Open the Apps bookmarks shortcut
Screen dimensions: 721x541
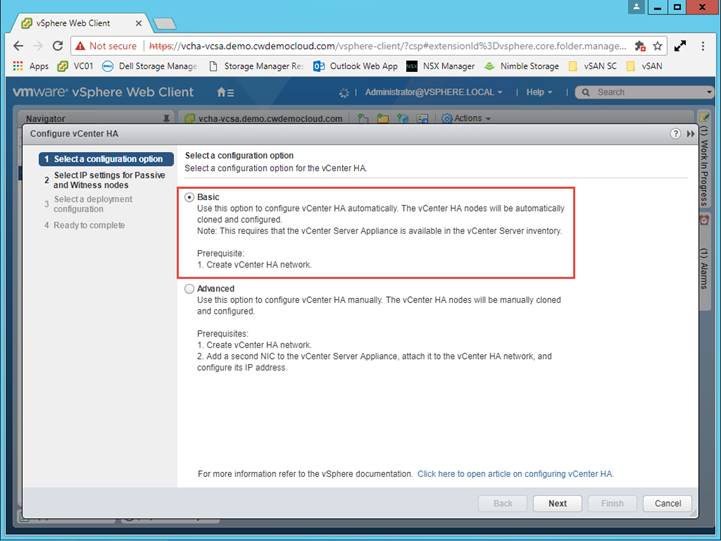[31, 66]
